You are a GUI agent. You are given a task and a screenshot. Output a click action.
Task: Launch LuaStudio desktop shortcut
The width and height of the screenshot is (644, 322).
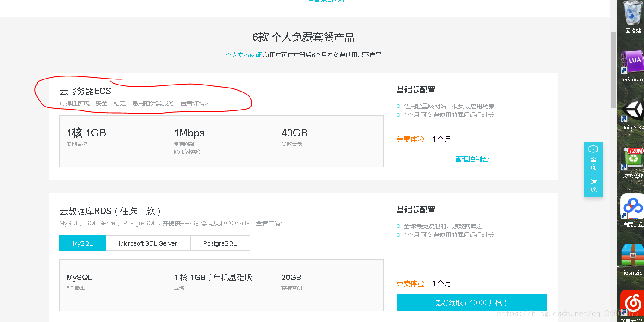633,65
